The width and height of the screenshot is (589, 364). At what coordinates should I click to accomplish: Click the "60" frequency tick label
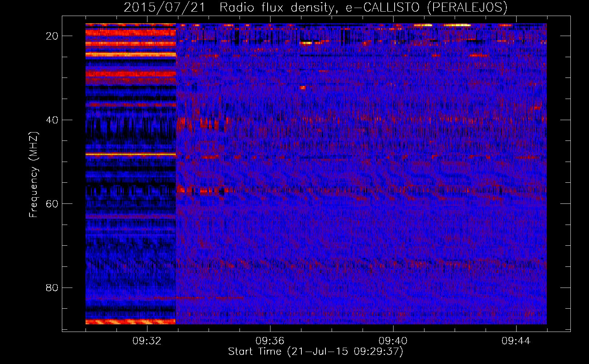tap(52, 203)
